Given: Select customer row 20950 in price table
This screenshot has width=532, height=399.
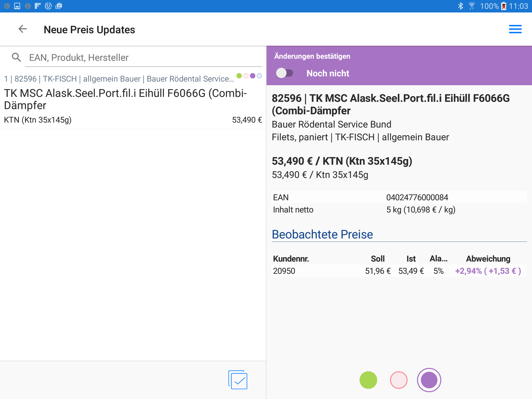Looking at the screenshot, I should click(x=284, y=271).
